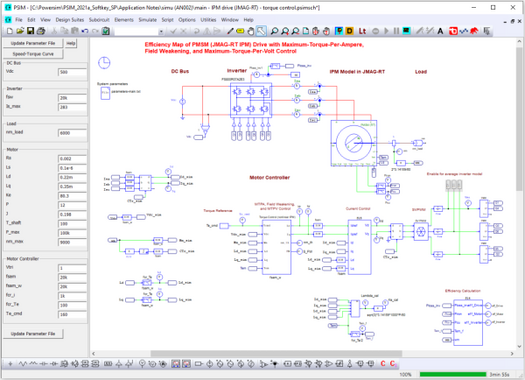The height and width of the screenshot is (380, 525).
Task: Click the nm_max value field
Action: click(x=72, y=242)
